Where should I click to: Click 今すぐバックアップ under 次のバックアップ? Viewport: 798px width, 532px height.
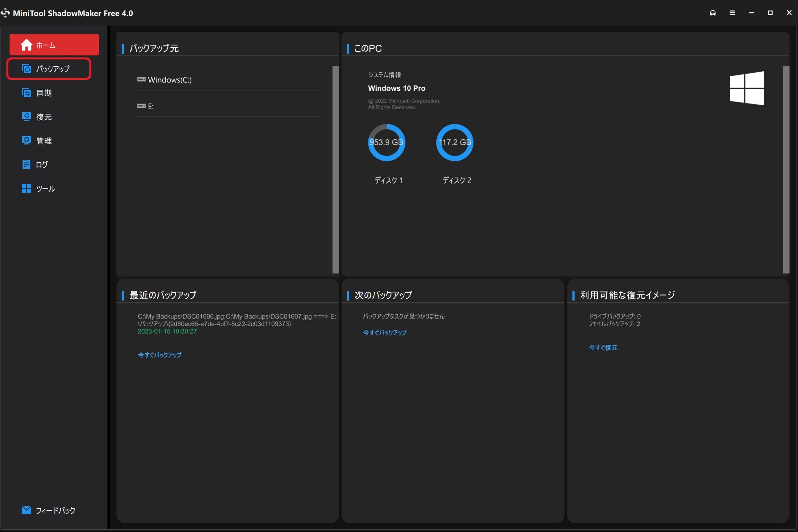pos(384,333)
